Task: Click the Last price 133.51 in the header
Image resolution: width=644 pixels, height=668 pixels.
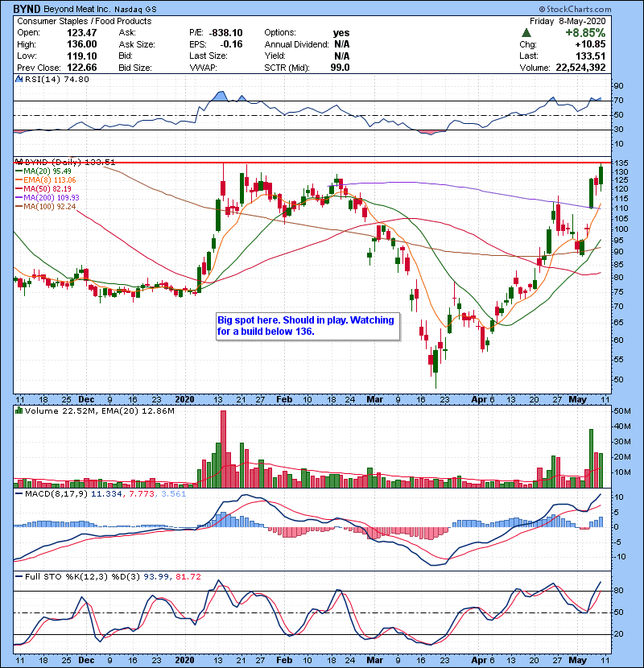Action: pos(590,56)
